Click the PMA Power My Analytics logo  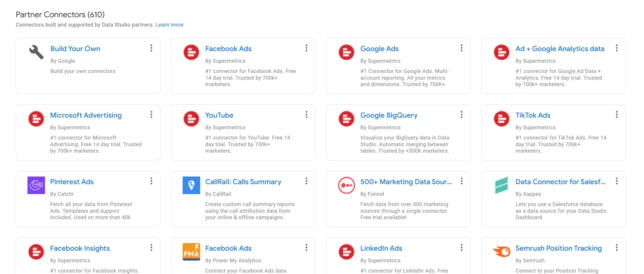point(191,252)
